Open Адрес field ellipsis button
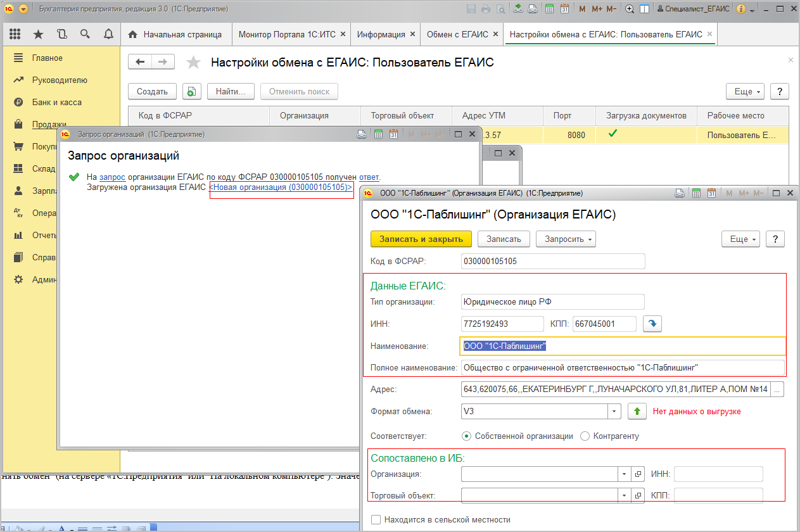Viewport: 800px width, 532px height. (x=778, y=389)
